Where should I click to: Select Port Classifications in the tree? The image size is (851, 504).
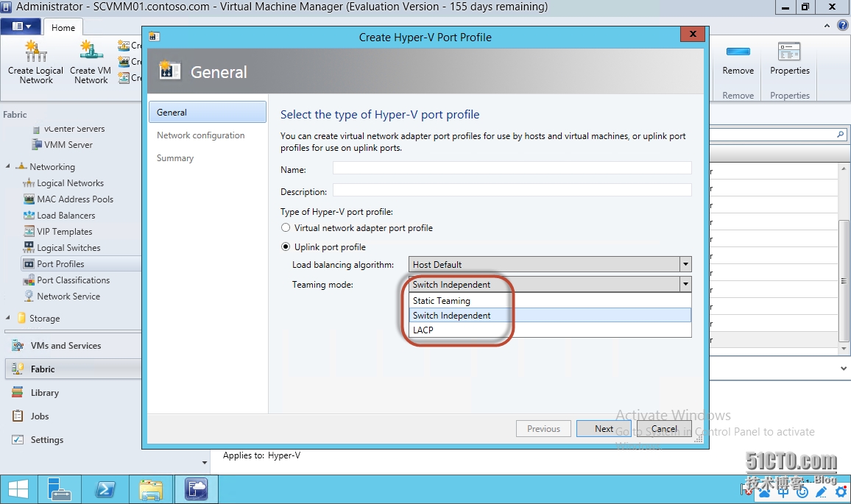[x=74, y=280]
